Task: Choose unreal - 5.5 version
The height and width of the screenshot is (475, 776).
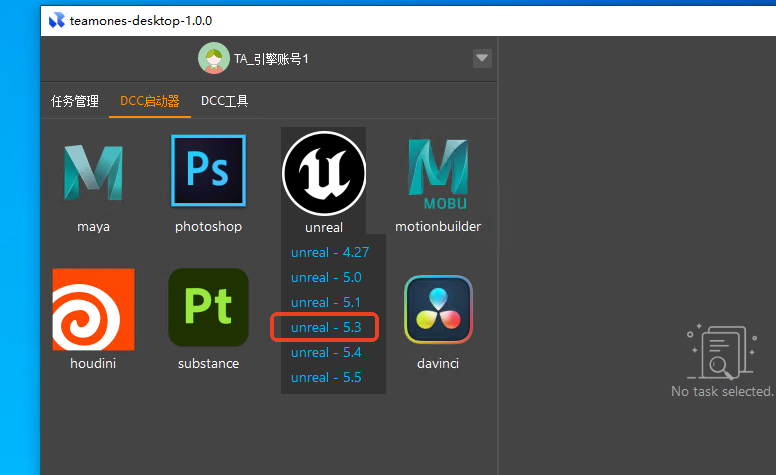Action: point(326,377)
